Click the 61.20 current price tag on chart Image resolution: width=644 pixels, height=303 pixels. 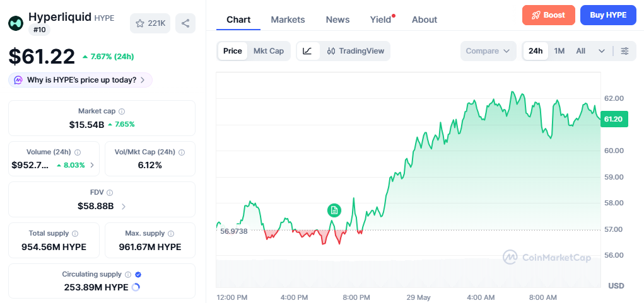point(614,119)
